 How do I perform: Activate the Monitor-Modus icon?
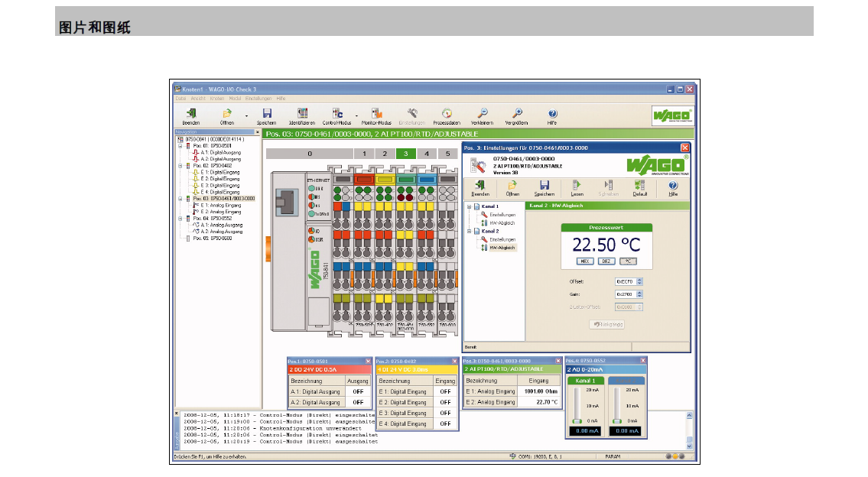[x=376, y=113]
